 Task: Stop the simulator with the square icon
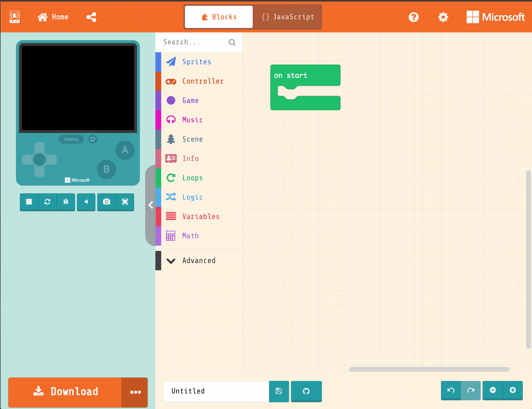[x=29, y=202]
